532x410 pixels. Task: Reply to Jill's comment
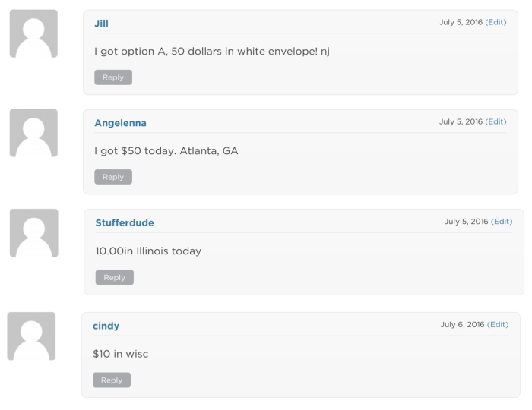pyautogui.click(x=113, y=77)
